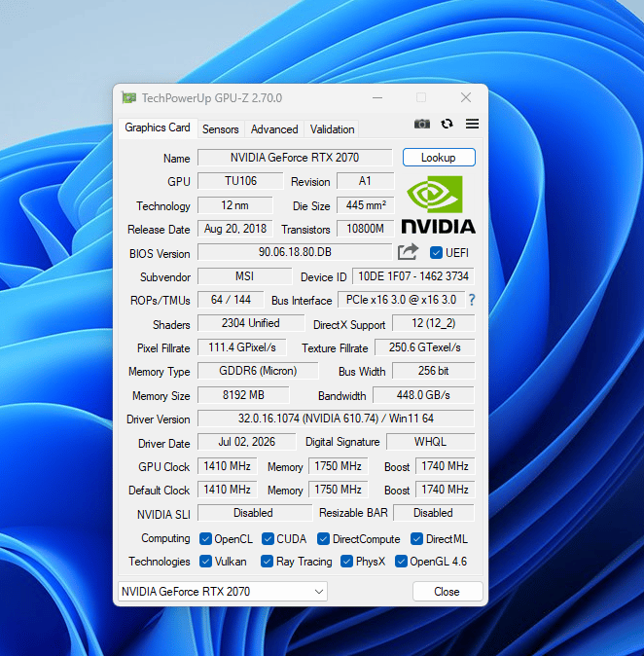This screenshot has height=656, width=644.
Task: Click the GPU Clock field 1410 MHz
Action: point(227,466)
